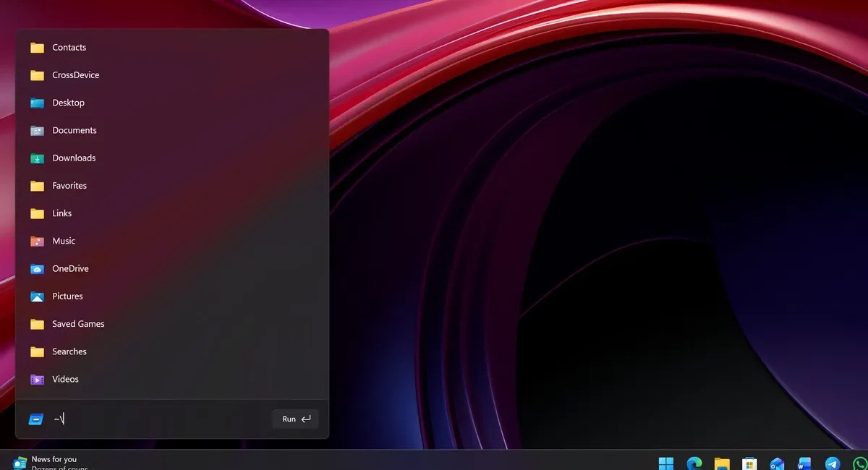
Task: Select the Favorites folder entry
Action: tap(172, 186)
